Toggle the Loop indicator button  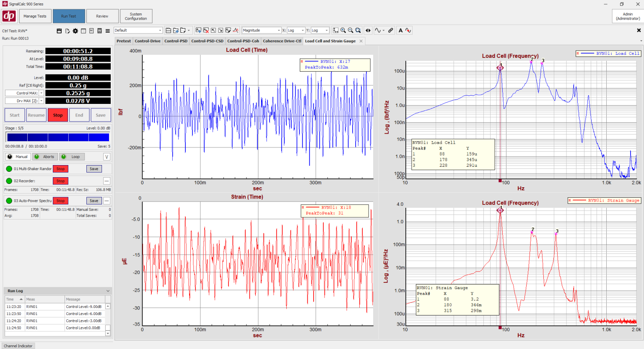(x=72, y=157)
